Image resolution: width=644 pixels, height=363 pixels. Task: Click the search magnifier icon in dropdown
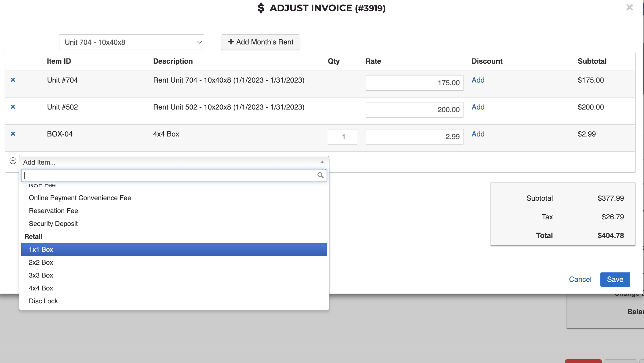pyautogui.click(x=320, y=175)
